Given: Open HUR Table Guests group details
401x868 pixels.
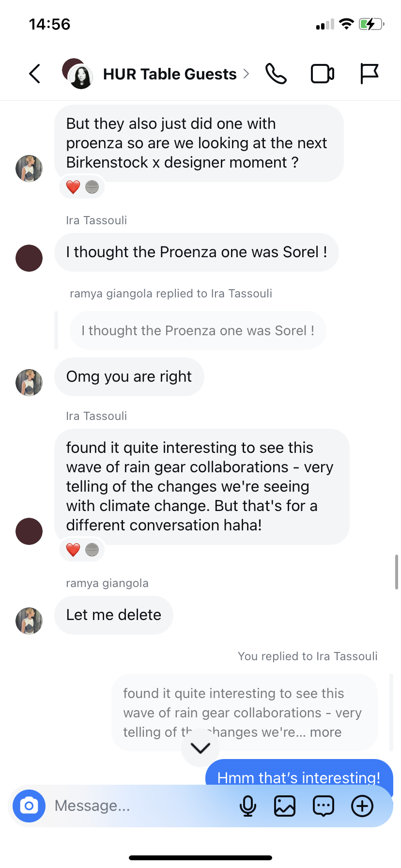Looking at the screenshot, I should (170, 74).
